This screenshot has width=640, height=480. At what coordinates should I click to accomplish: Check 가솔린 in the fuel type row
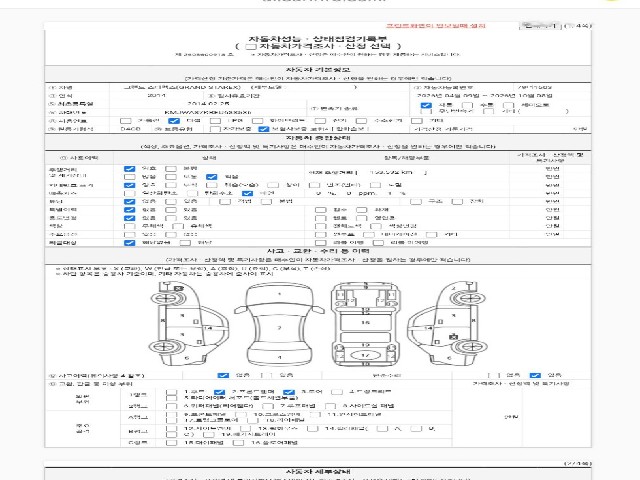(x=126, y=121)
